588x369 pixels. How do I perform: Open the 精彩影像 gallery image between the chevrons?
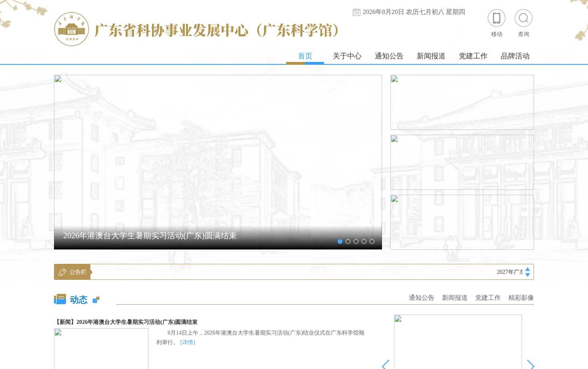coord(458,342)
